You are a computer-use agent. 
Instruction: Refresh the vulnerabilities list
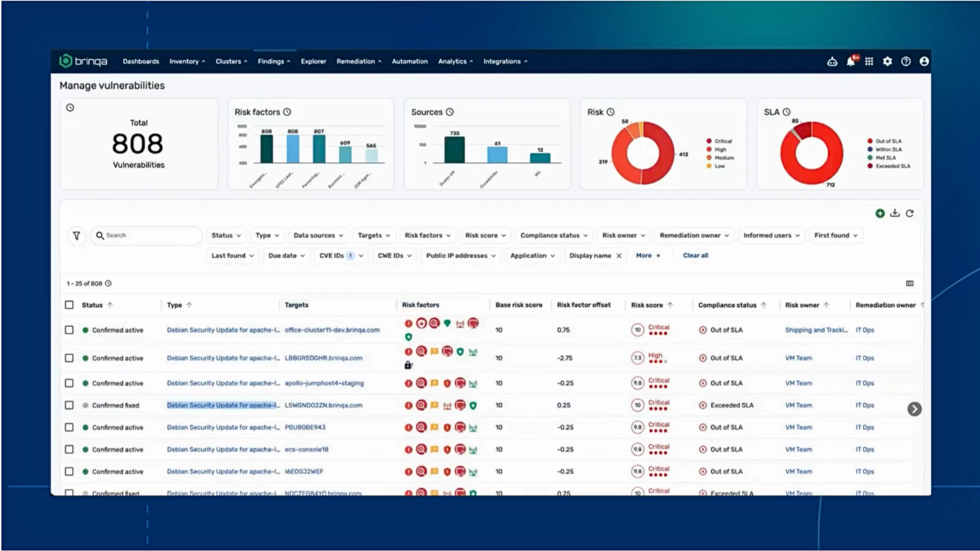click(x=910, y=213)
